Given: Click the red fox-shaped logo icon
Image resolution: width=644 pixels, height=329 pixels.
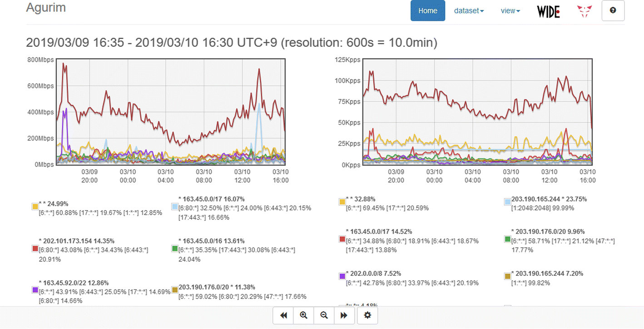Looking at the screenshot, I should pos(585,11).
